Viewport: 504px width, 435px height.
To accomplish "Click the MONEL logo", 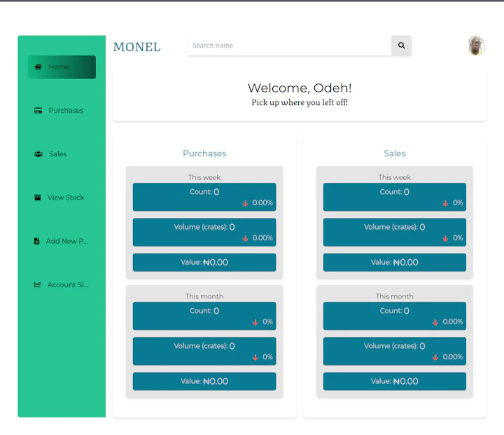I will (x=136, y=47).
